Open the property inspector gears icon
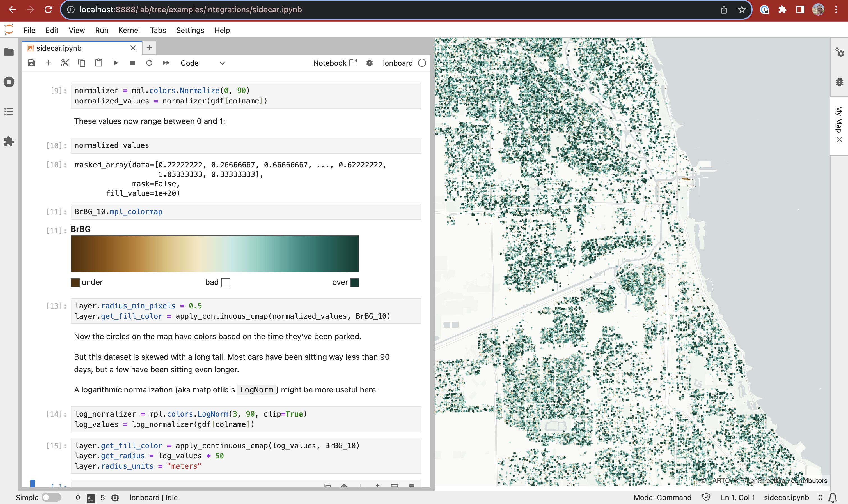This screenshot has width=848, height=504. point(839,52)
